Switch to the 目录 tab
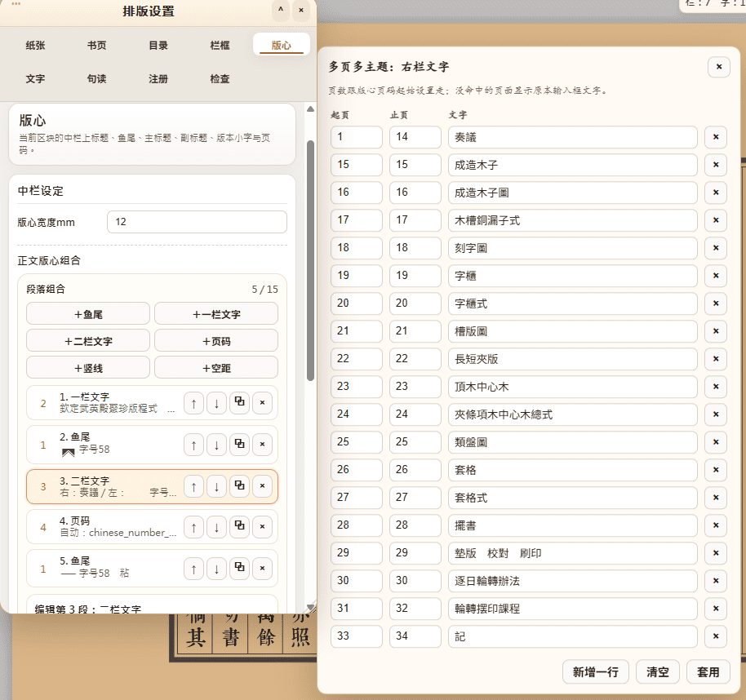 pyautogui.click(x=158, y=45)
